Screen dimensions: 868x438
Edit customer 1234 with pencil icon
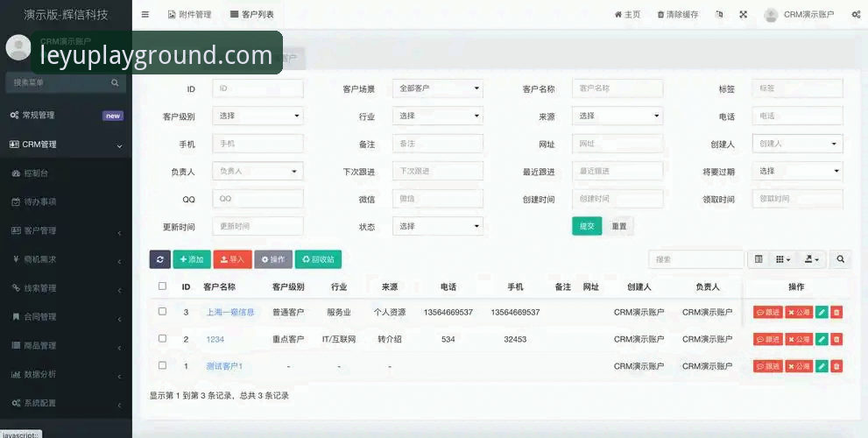[822, 339]
